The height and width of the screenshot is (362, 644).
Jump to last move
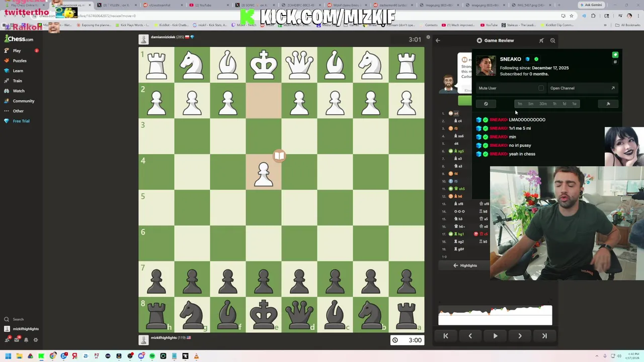(x=544, y=336)
